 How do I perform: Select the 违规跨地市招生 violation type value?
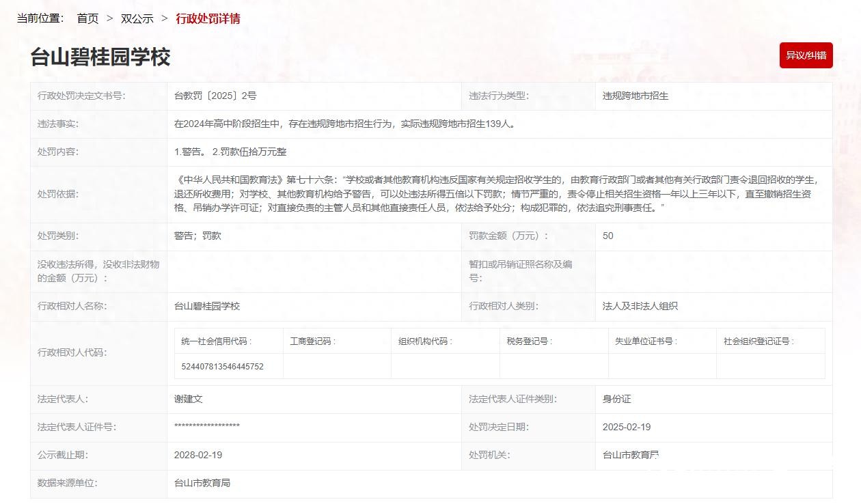pyautogui.click(x=635, y=96)
